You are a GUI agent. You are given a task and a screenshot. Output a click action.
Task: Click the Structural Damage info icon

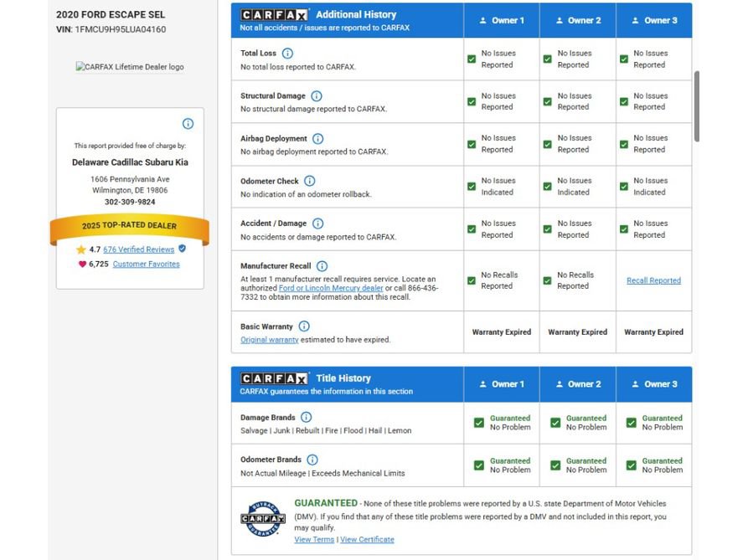coord(317,95)
